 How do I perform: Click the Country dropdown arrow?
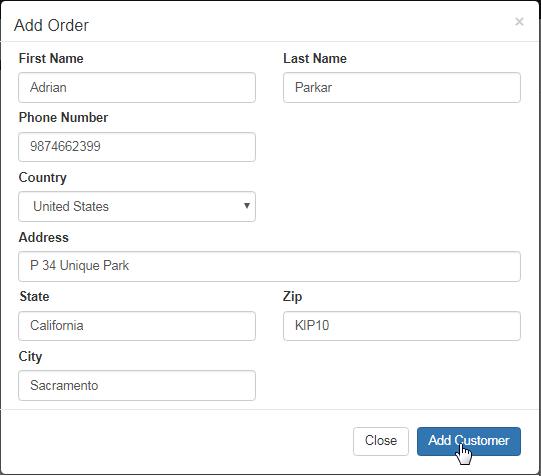point(247,206)
